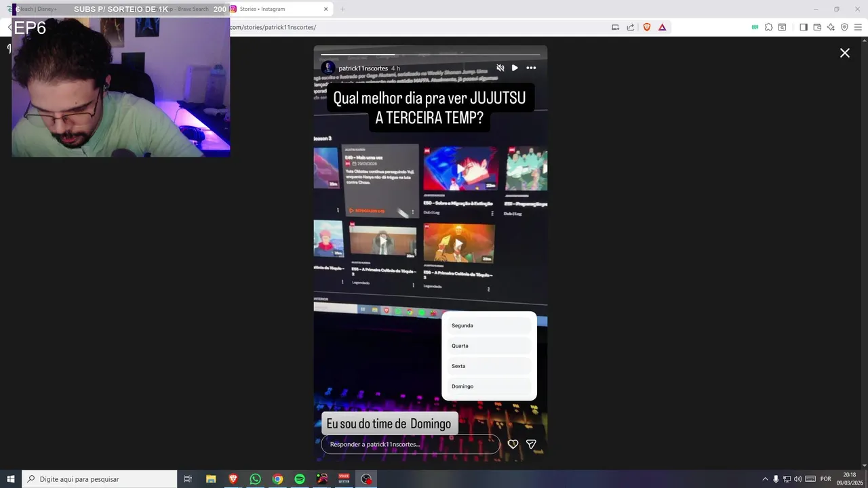Viewport: 868px width, 488px height.
Task: Close the Stories Instagram tab
Action: [x=325, y=9]
